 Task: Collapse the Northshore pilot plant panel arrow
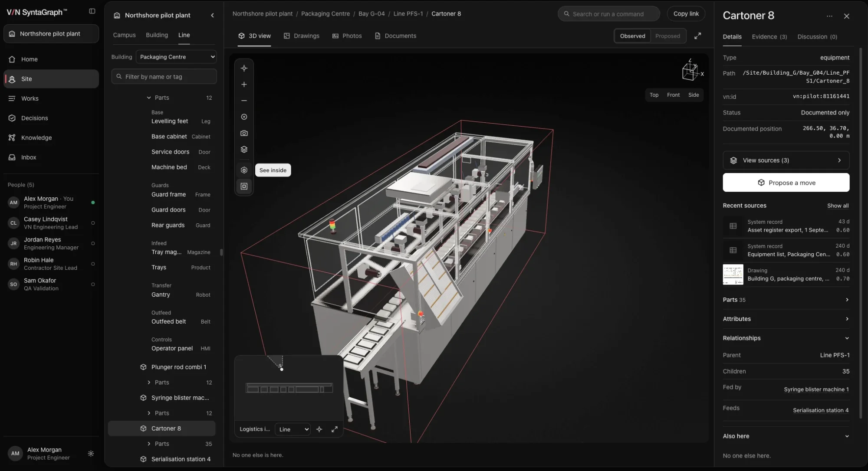[212, 15]
